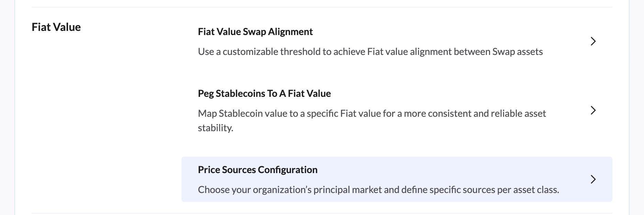
Task: Click the chevron for Peg Stablecoins To A Fiat Value
Action: [593, 110]
